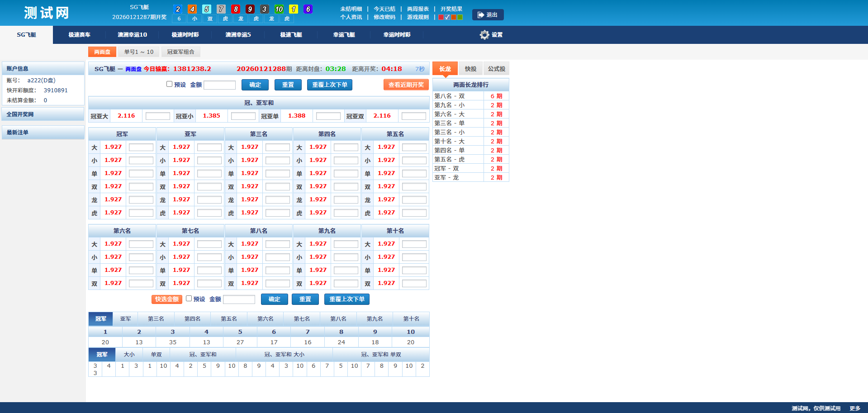
Task: Open the 冠亚军组合 tab
Action: coord(180,52)
